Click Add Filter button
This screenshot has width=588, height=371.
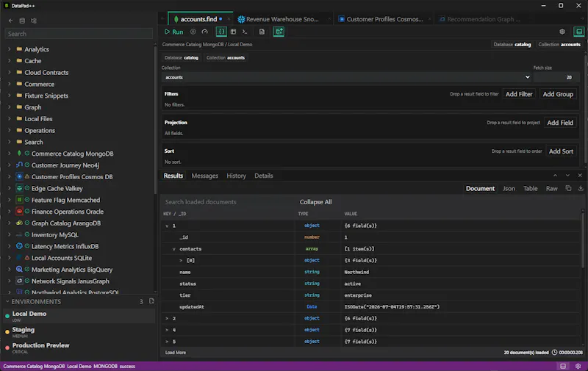519,95
